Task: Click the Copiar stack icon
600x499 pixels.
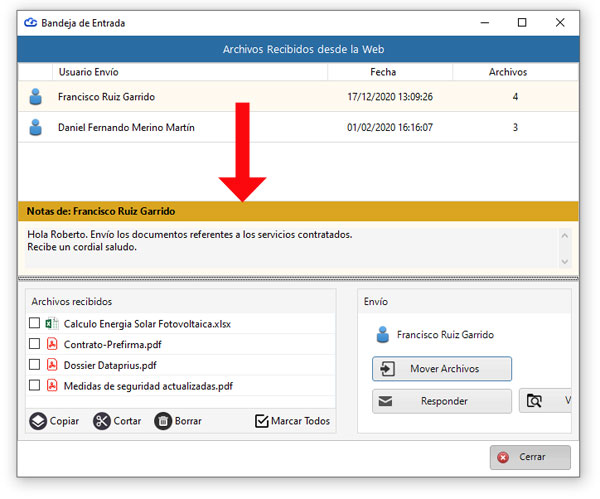Action: coord(38,421)
